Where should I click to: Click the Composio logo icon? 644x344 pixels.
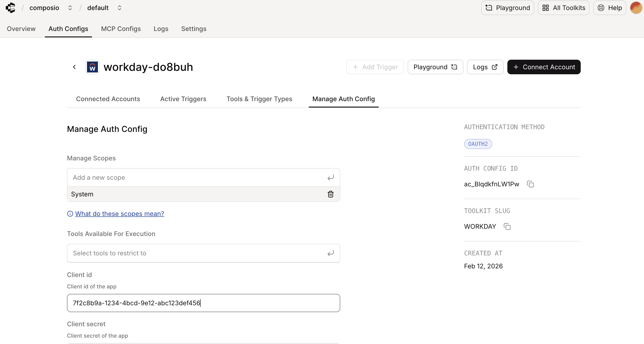pyautogui.click(x=10, y=8)
